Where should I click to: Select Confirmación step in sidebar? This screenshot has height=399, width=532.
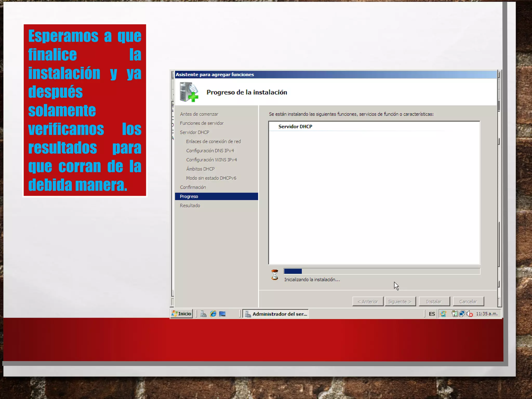(x=193, y=187)
